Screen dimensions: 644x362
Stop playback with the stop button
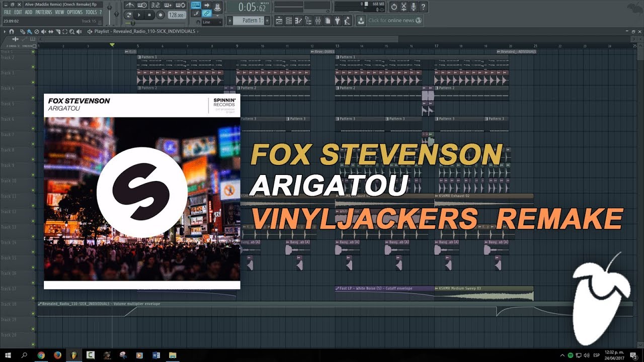(149, 15)
